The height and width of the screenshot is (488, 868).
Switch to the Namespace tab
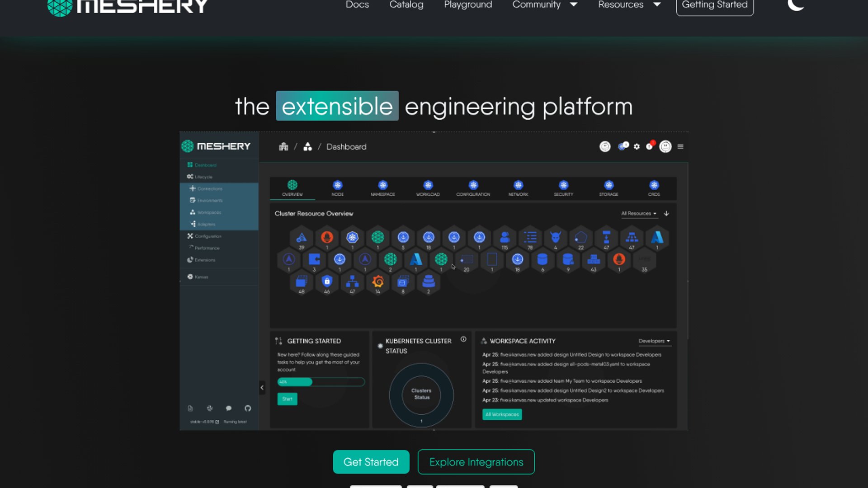tap(383, 188)
